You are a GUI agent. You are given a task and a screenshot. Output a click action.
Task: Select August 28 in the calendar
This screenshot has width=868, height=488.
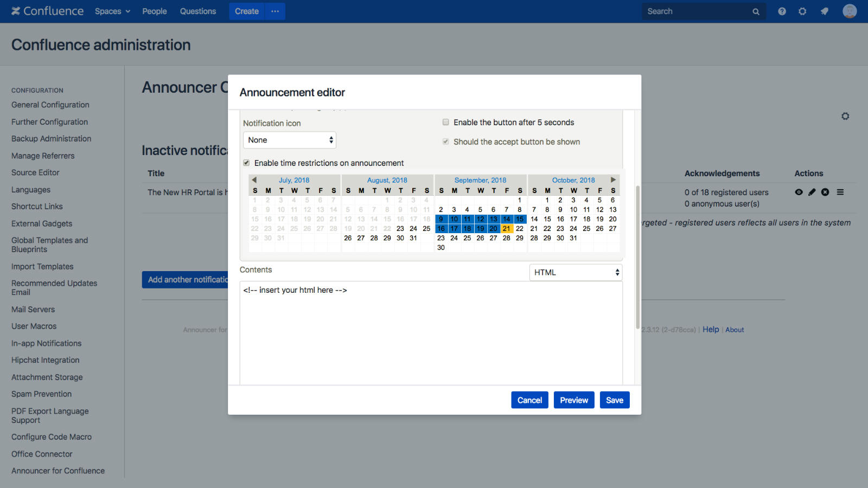[x=374, y=238]
